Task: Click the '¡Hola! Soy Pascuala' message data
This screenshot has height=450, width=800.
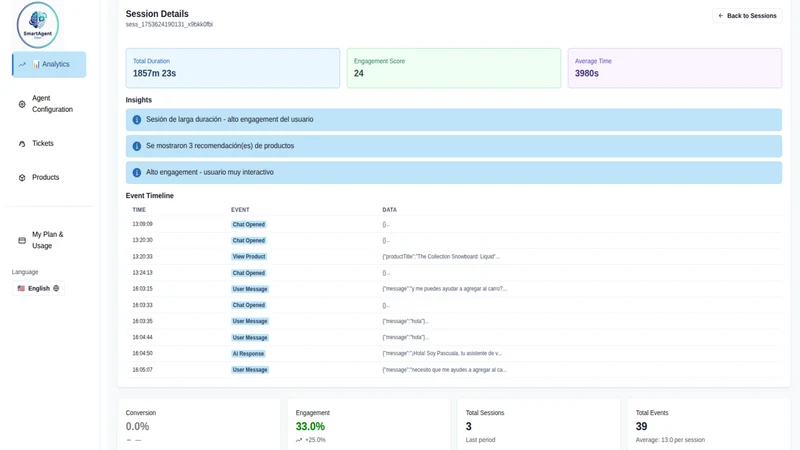Action: 442,353
